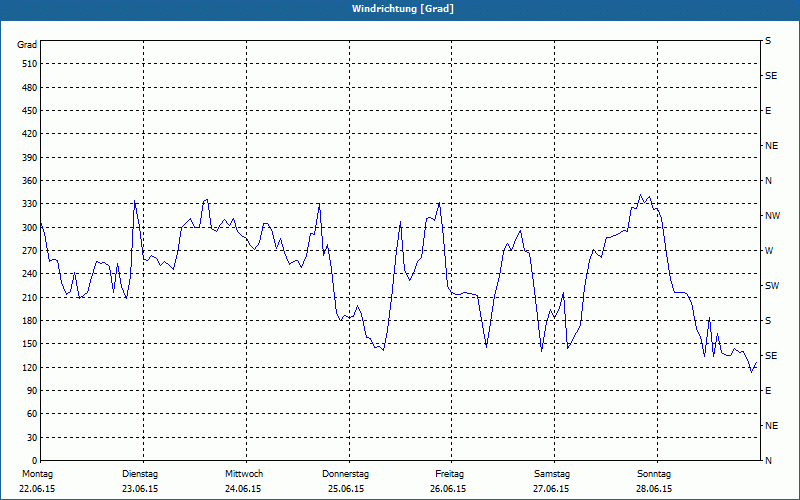Select the 120 value on the y-axis

pyautogui.click(x=29, y=367)
